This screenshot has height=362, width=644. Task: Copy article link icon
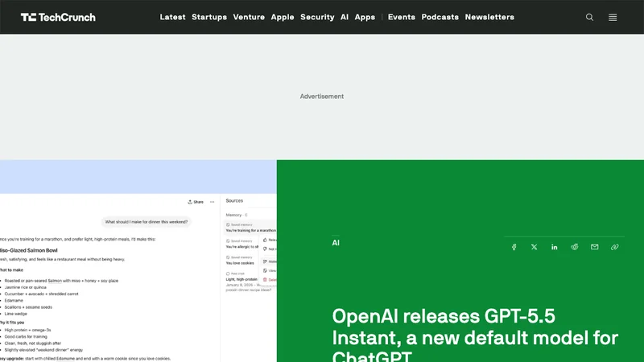click(614, 247)
